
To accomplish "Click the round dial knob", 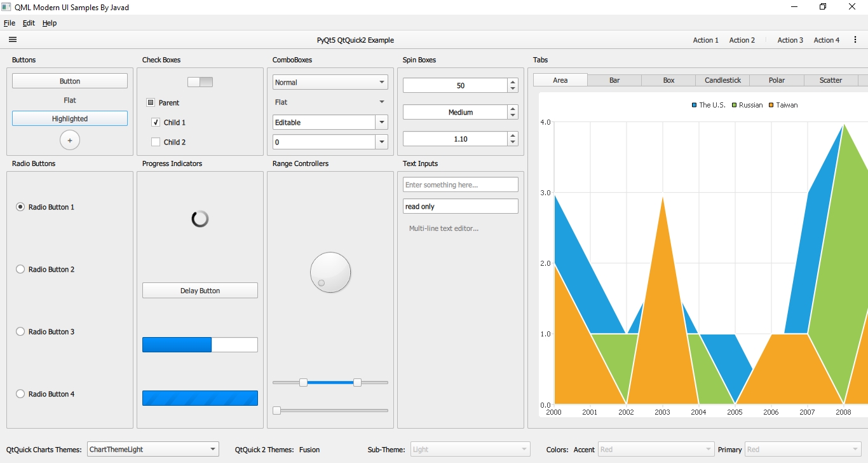I will 330,272.
